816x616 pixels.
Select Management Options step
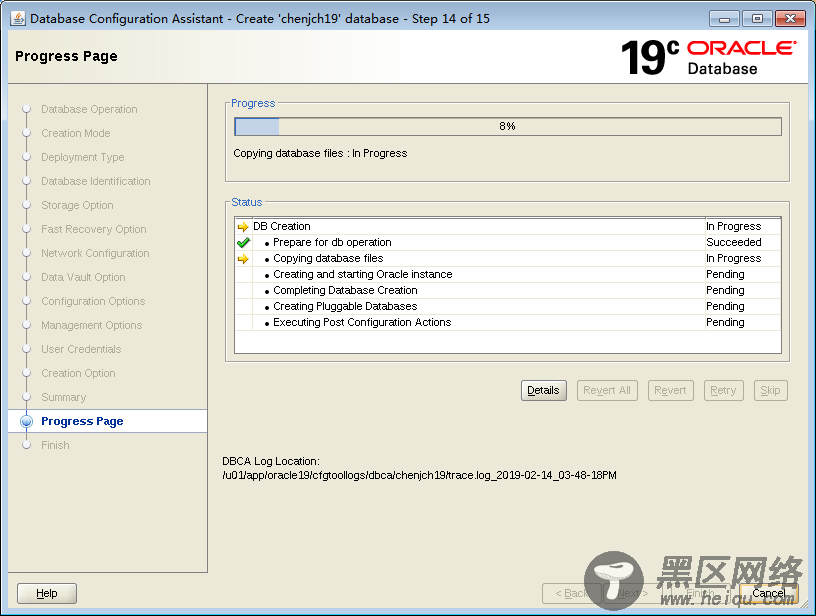(x=92, y=325)
